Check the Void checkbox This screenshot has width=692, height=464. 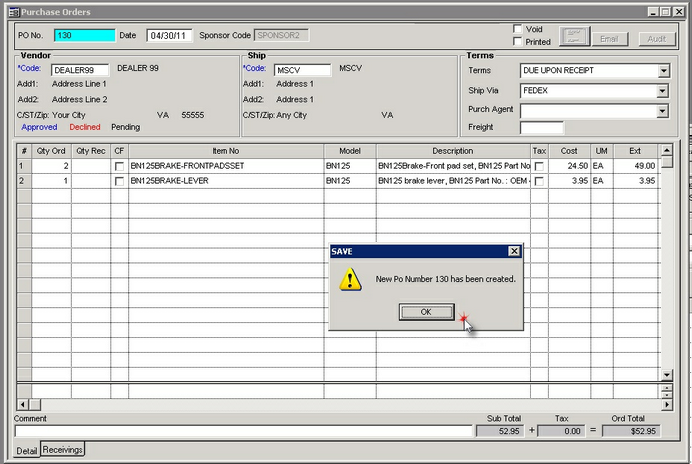(518, 29)
